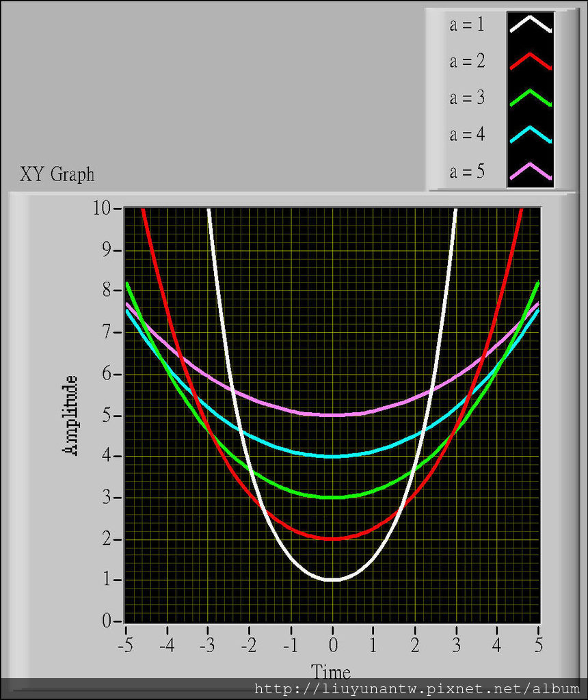Click the Y-axis tick label 9
The height and width of the screenshot is (700, 588).
107,250
